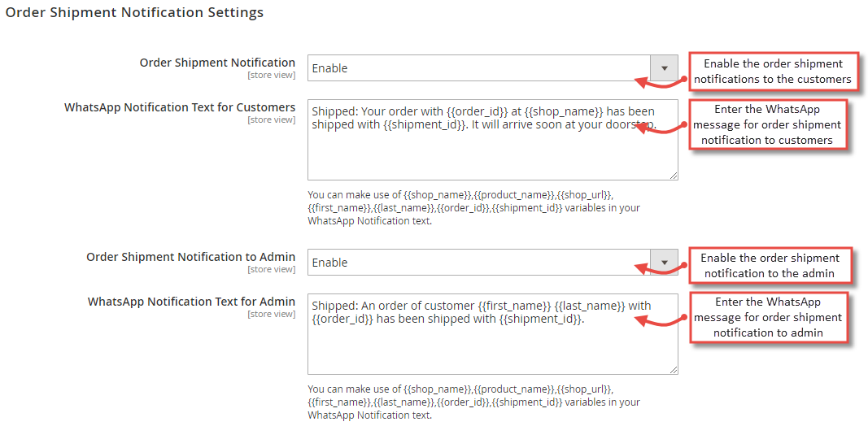Focus the WhatsApp Notification Text for Customers textarea

pos(493,140)
